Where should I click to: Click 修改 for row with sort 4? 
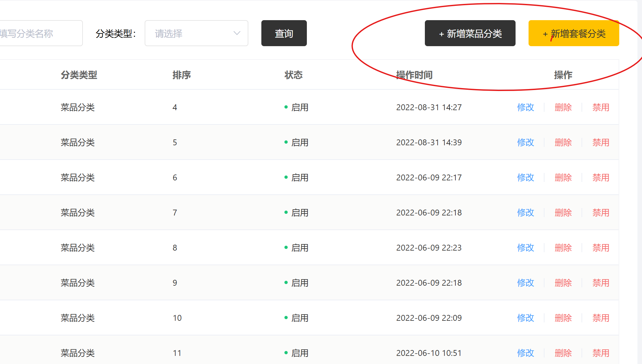pyautogui.click(x=525, y=107)
